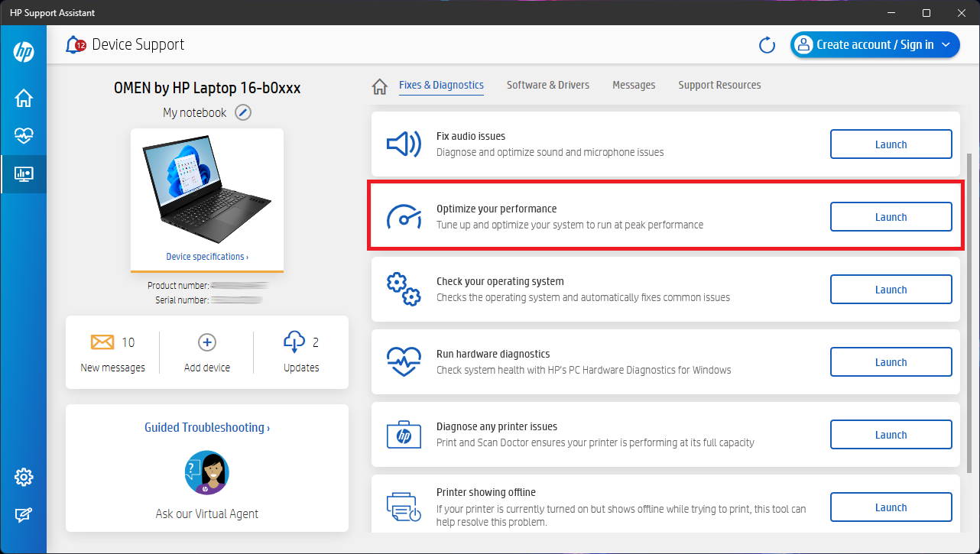Image resolution: width=980 pixels, height=554 pixels.
Task: Open the Home icon in left sidebar
Action: [24, 98]
